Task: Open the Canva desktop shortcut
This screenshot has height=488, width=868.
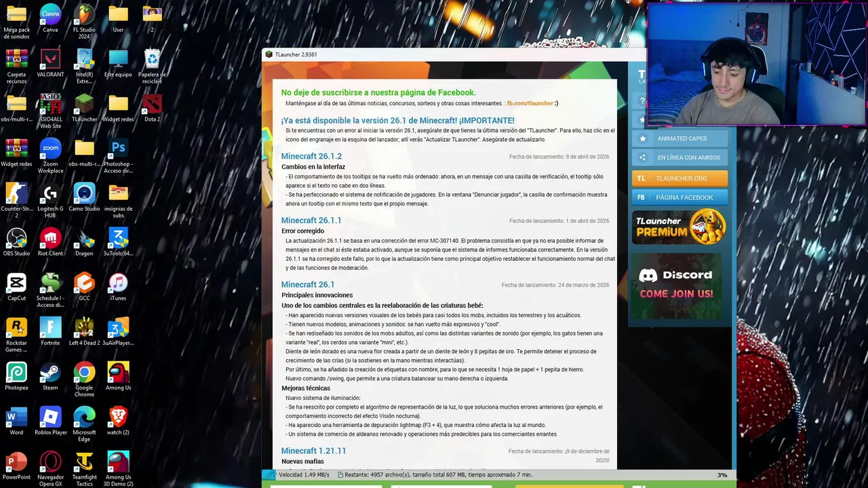Action: (x=50, y=19)
